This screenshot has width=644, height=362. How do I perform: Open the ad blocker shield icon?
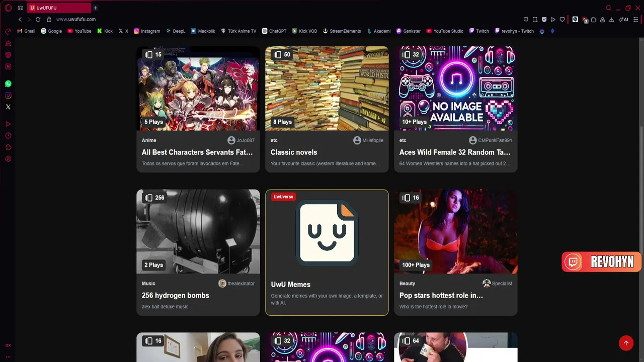coord(544,19)
